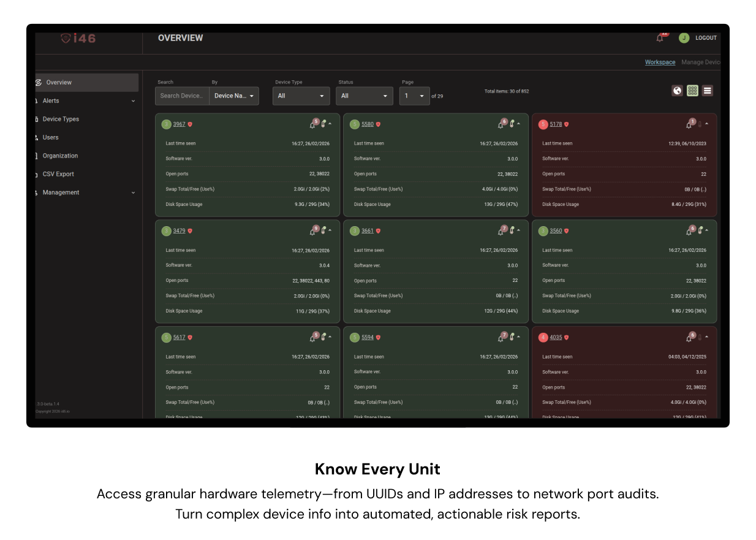Open the header notifications bell
This screenshot has width=756, height=540.
pos(660,38)
